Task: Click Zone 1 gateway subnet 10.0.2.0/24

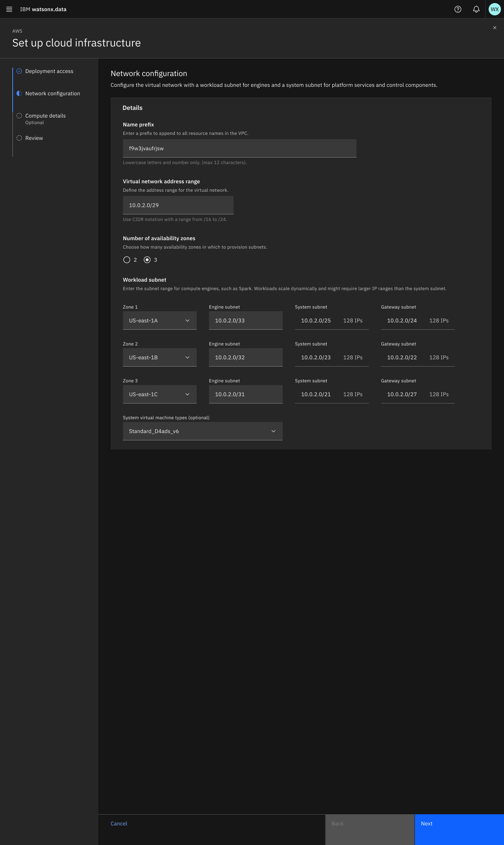Action: tap(418, 320)
